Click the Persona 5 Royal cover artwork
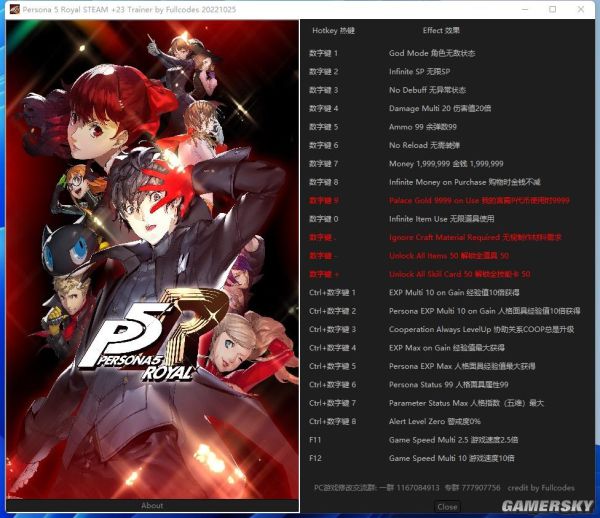The image size is (600, 518). [152, 259]
